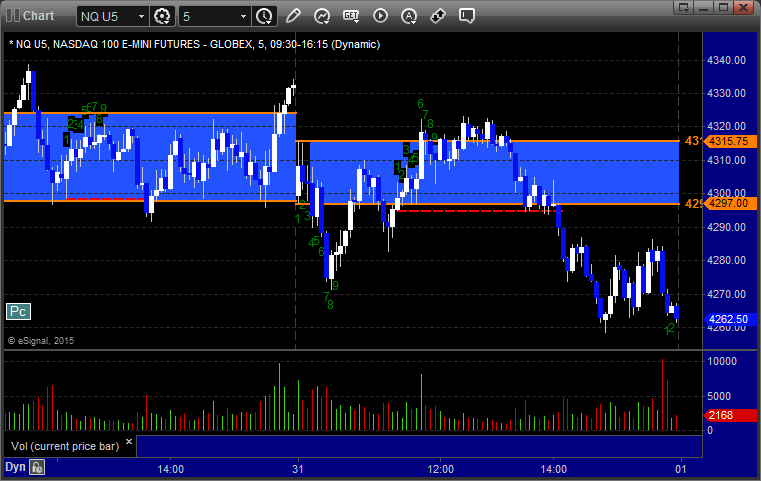761x481 pixels.
Task: Toggle the link pin icon
Action: [438, 16]
